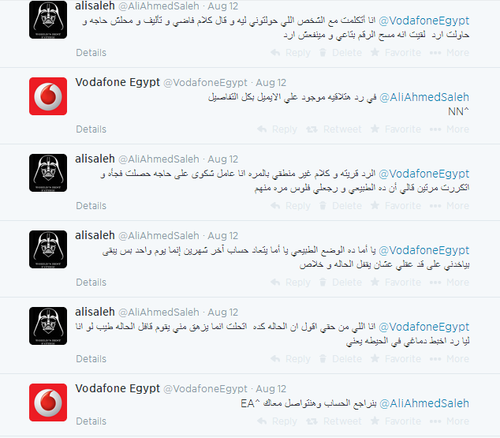The height and width of the screenshot is (438, 500).
Task: Favorite the last Vodafone Egypt EA tweet
Action: point(396,421)
